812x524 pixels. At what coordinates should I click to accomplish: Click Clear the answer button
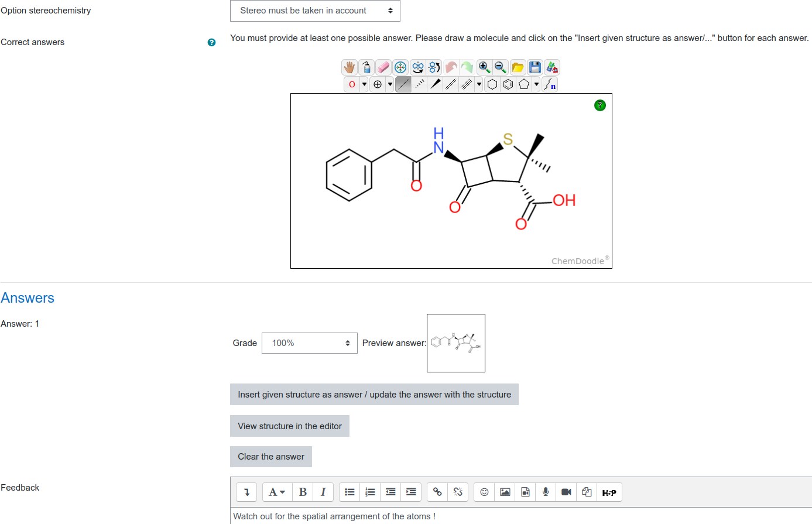(271, 457)
